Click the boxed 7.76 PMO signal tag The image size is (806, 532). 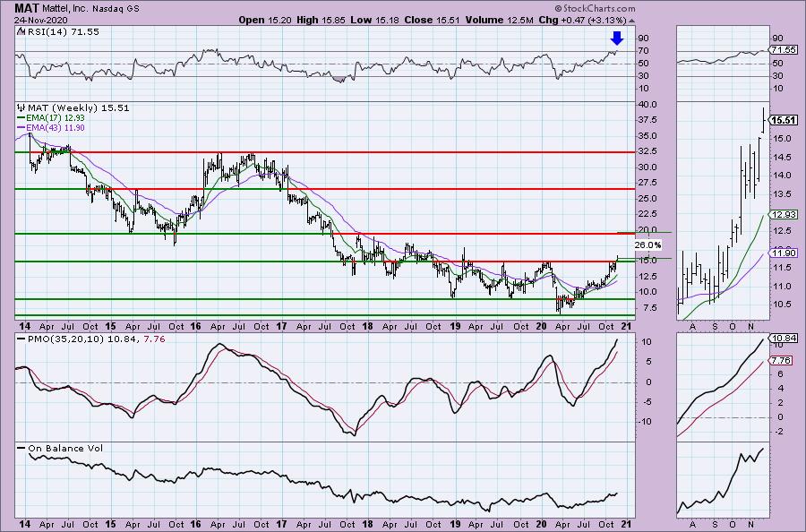pos(782,361)
